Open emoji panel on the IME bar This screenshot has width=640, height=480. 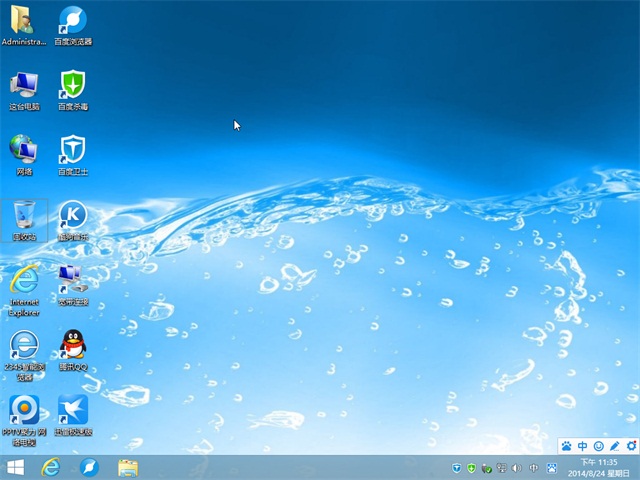[x=598, y=445]
